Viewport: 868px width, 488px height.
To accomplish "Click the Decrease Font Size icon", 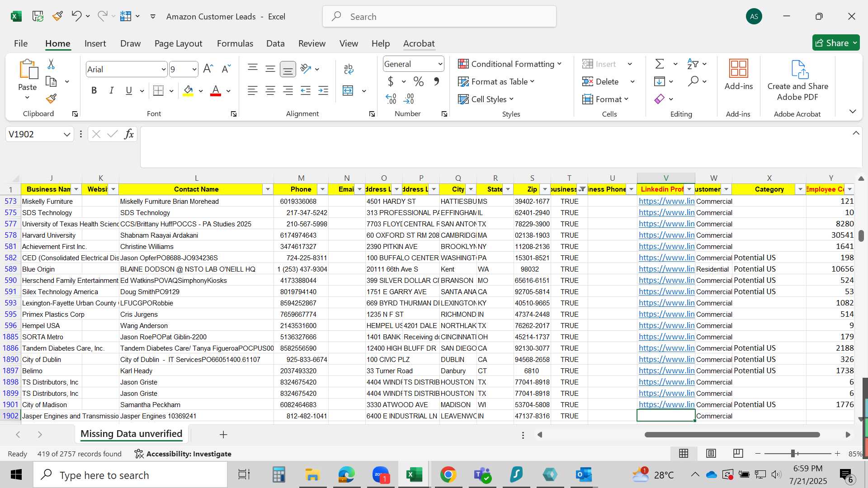I will coord(226,69).
